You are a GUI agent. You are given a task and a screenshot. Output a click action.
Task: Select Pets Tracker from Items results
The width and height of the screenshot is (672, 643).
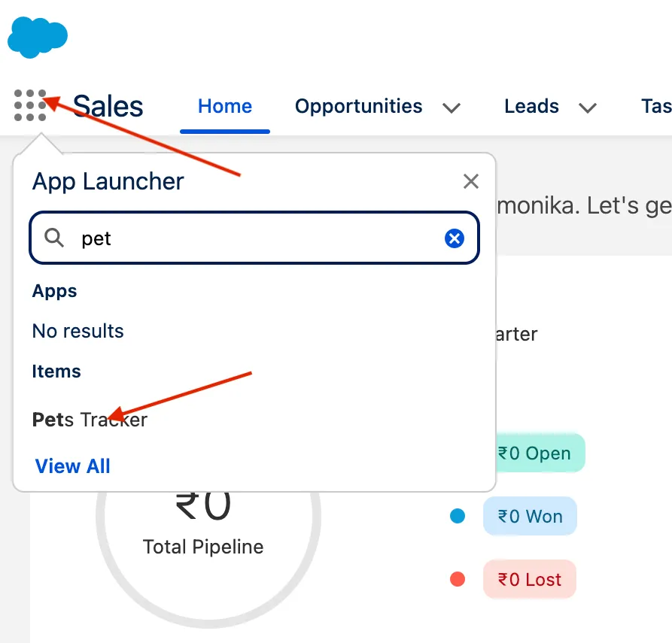coord(90,420)
